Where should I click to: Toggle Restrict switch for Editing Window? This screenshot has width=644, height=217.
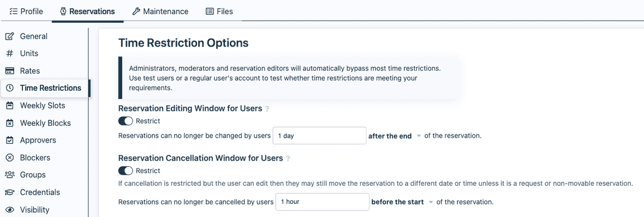pyautogui.click(x=126, y=121)
